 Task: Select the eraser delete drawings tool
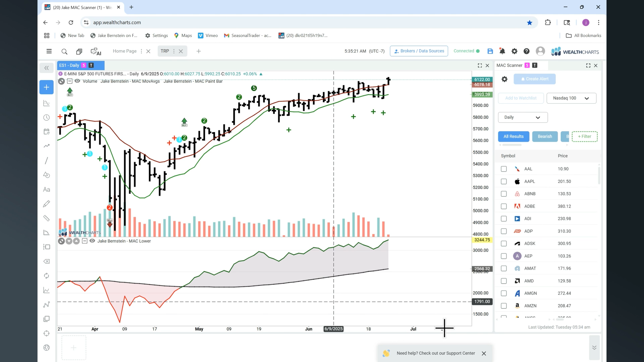click(x=47, y=261)
